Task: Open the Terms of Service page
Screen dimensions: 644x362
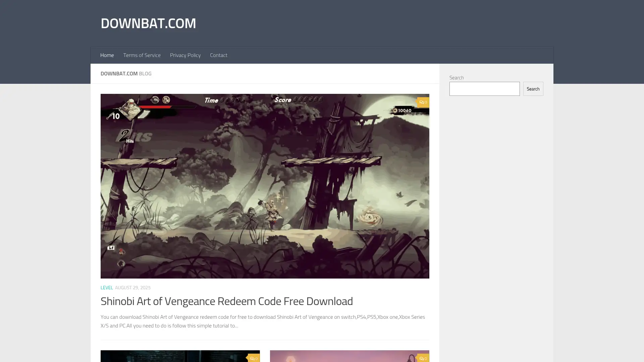Action: click(142, 55)
